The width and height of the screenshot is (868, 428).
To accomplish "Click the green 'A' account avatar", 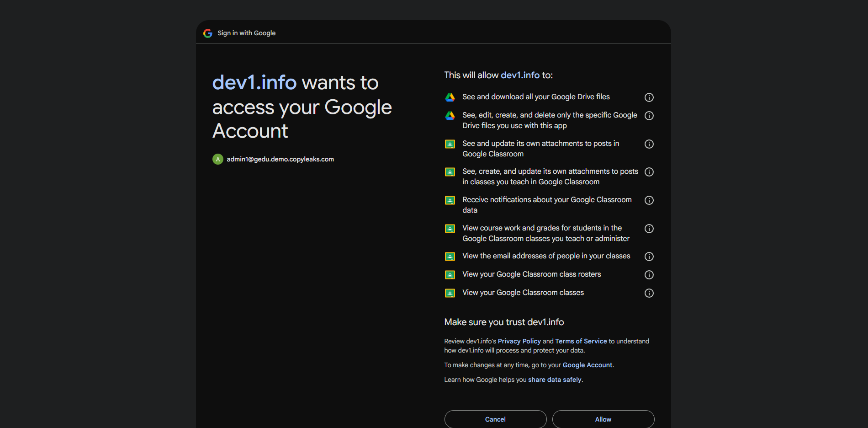I will tap(218, 159).
